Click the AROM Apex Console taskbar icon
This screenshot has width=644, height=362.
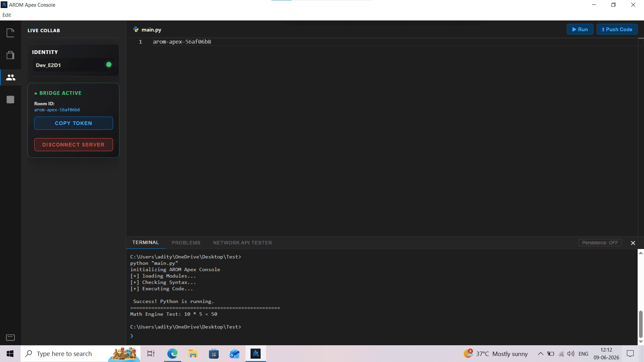coord(256,354)
